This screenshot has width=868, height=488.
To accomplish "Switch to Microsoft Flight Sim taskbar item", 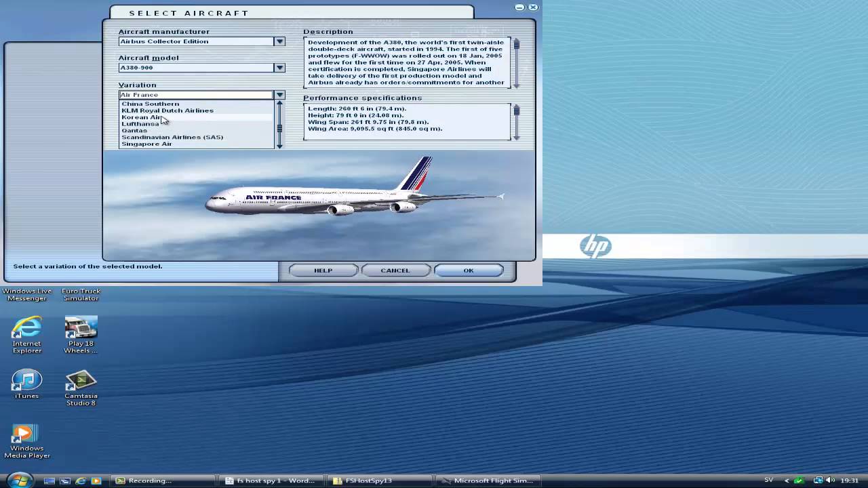I will pos(488,481).
